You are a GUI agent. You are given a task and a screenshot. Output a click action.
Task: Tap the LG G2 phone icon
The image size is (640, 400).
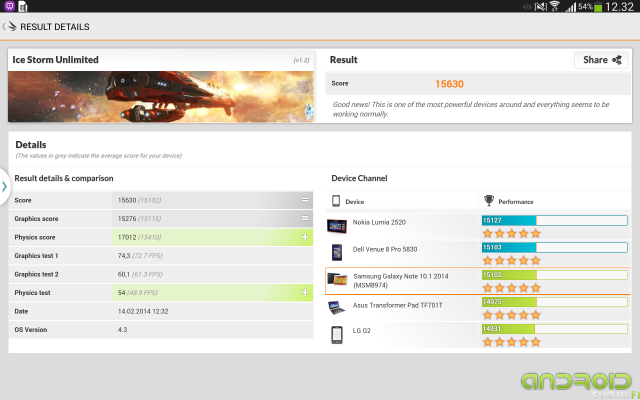tap(337, 335)
